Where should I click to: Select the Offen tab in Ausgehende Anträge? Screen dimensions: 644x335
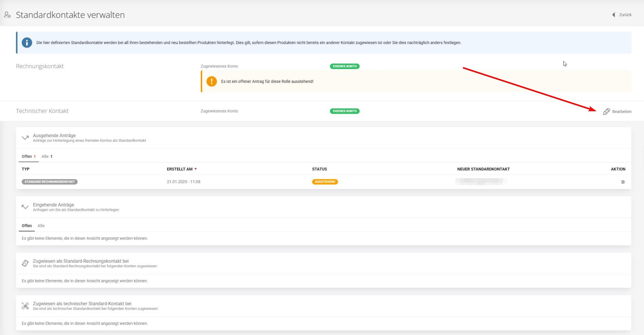coord(29,156)
